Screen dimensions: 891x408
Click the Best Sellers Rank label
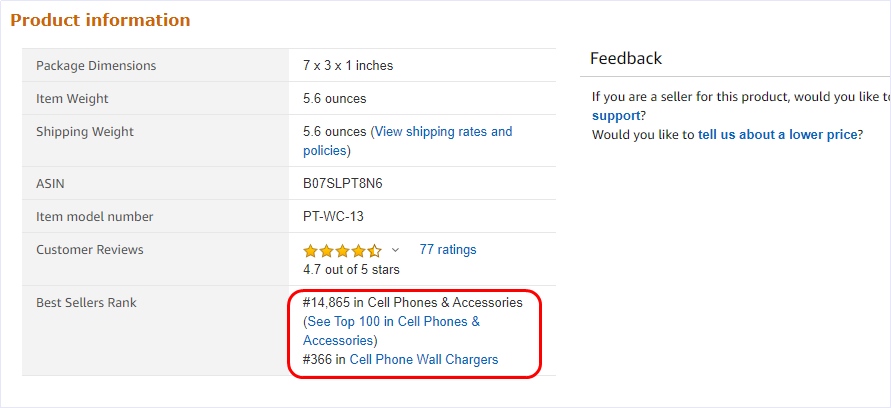pos(86,303)
